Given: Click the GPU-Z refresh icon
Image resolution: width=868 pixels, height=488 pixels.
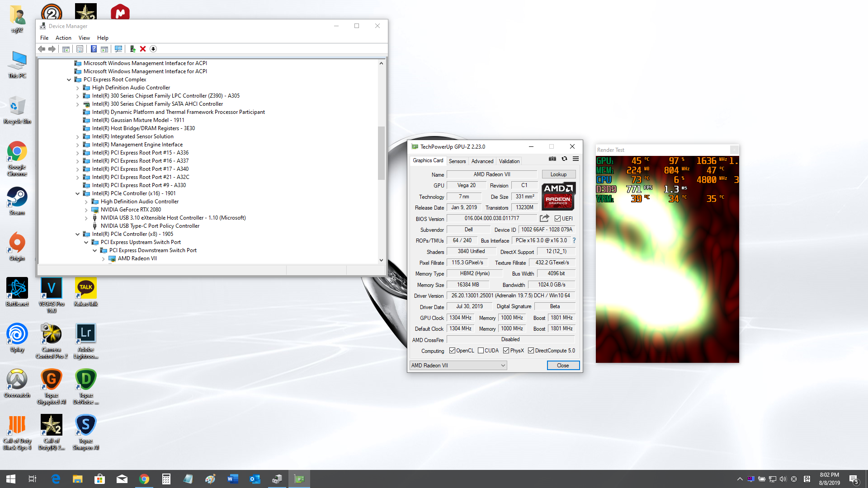Looking at the screenshot, I should point(564,159).
